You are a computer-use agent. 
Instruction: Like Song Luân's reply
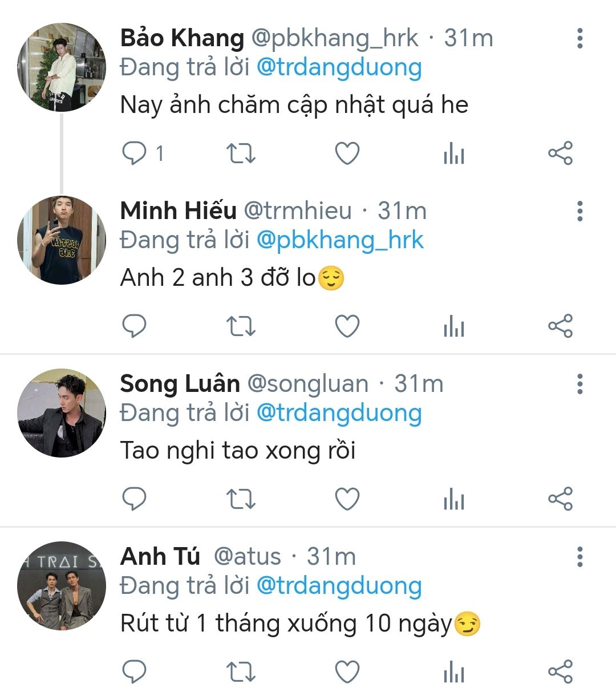tap(347, 499)
